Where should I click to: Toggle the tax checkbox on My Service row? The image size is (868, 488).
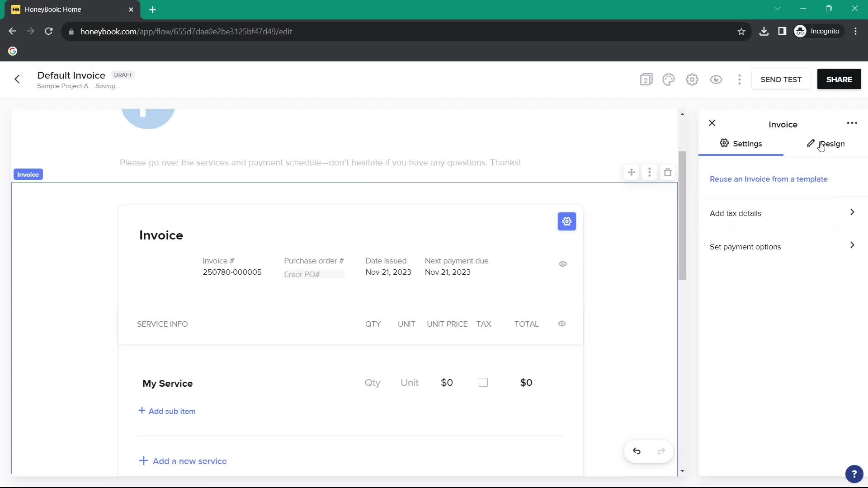(x=483, y=383)
